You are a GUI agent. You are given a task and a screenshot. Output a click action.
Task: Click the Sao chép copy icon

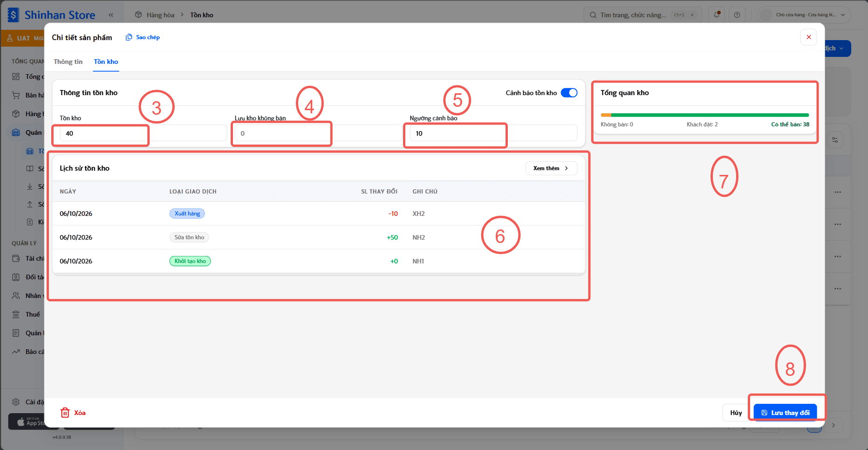pos(129,37)
